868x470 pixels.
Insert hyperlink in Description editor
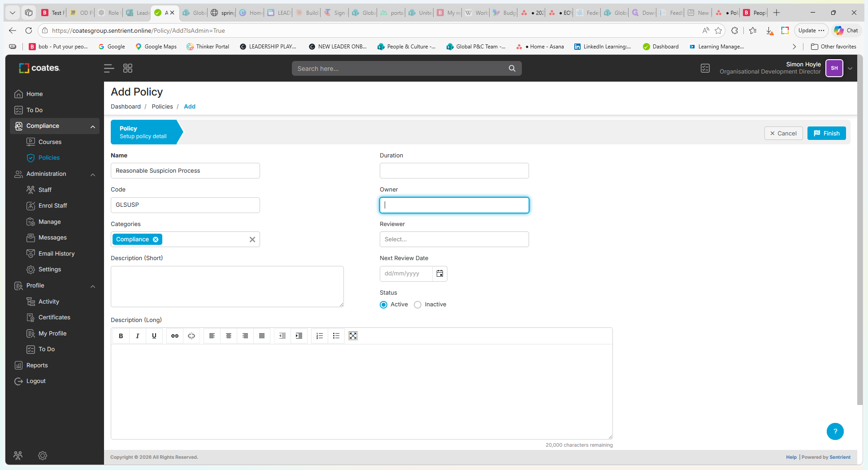pos(175,336)
